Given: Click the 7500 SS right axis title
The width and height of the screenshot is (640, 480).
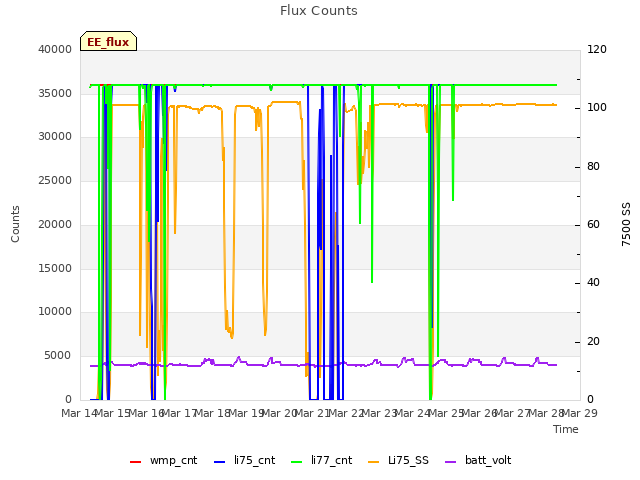Looking at the screenshot, I should [x=626, y=224].
